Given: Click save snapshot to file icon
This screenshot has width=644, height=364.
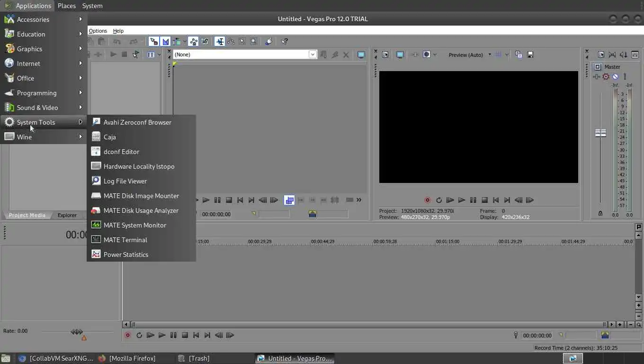Looking at the screenshot, I should [x=530, y=55].
